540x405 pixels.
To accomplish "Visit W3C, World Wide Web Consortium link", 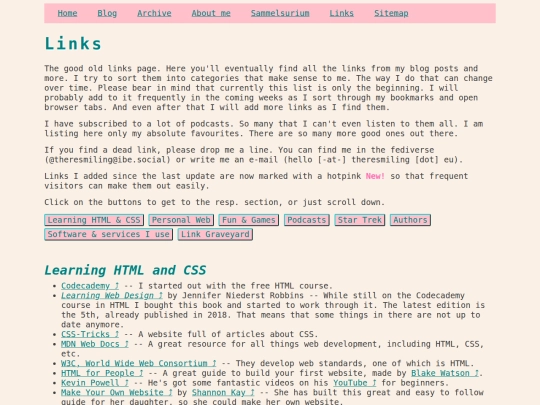I will coord(139,363).
